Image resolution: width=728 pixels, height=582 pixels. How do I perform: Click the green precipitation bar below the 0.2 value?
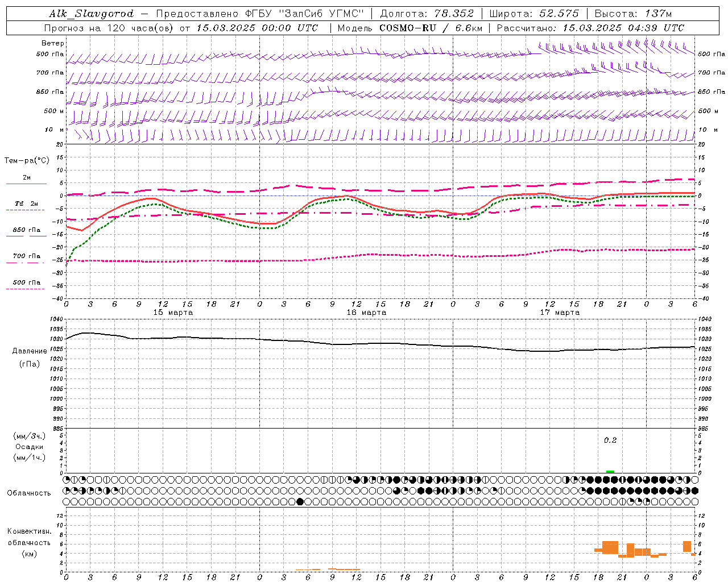pyautogui.click(x=610, y=471)
